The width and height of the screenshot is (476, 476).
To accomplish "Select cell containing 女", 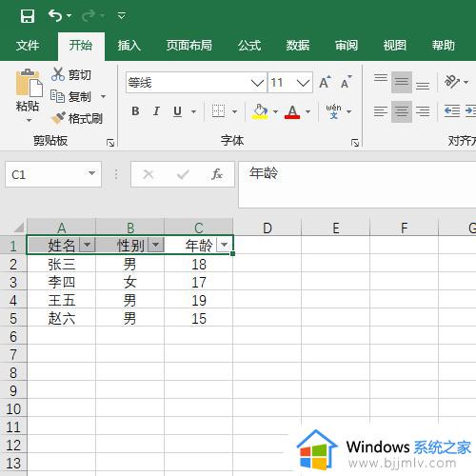I will coord(129,282).
